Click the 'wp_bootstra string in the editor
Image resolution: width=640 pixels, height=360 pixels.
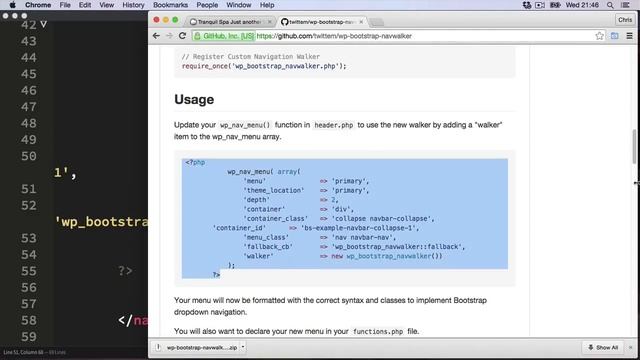click(101, 222)
